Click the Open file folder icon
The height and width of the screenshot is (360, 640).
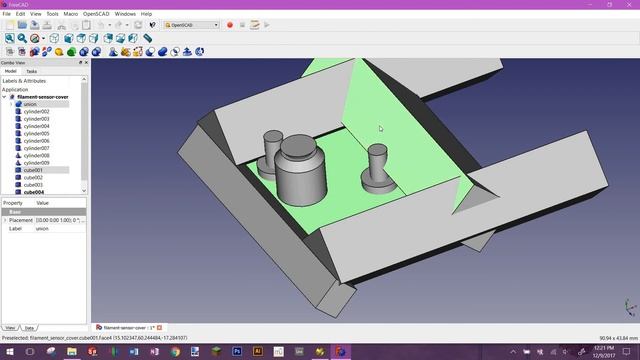point(22,25)
